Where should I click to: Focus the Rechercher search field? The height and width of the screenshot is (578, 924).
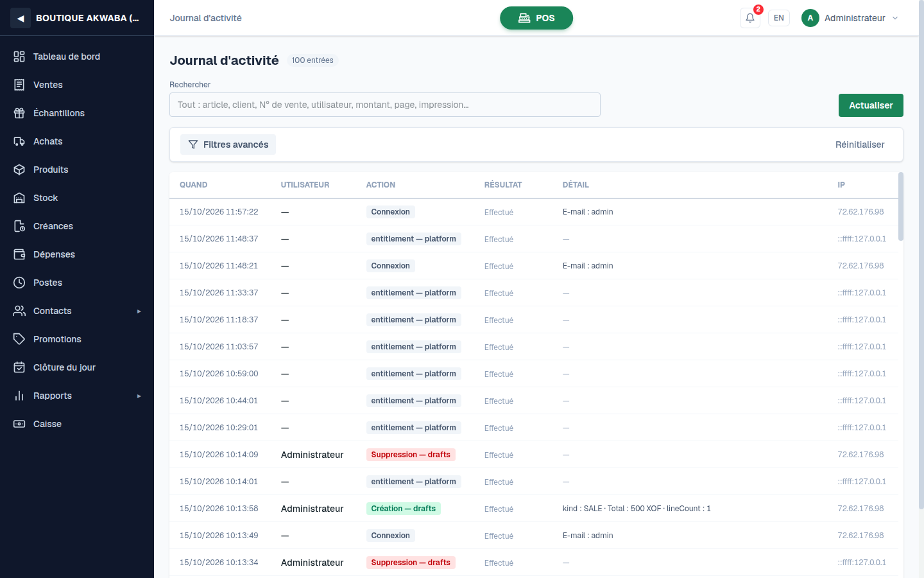click(385, 105)
